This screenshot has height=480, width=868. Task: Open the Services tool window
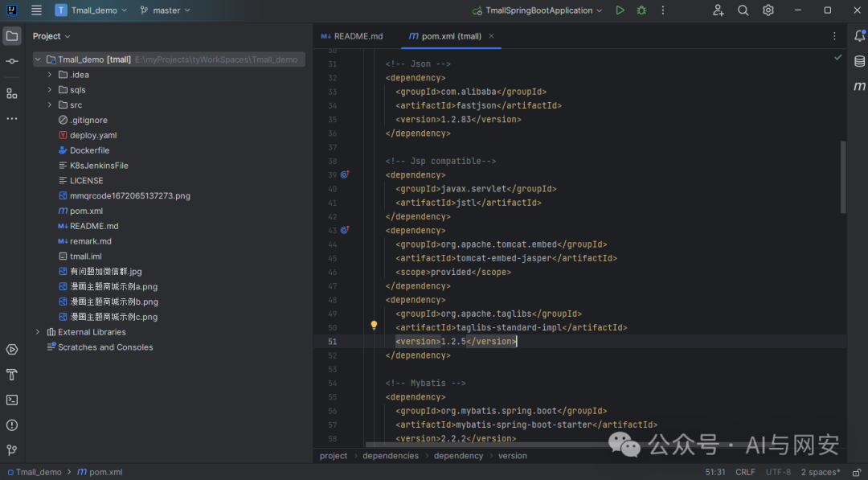pos(11,349)
